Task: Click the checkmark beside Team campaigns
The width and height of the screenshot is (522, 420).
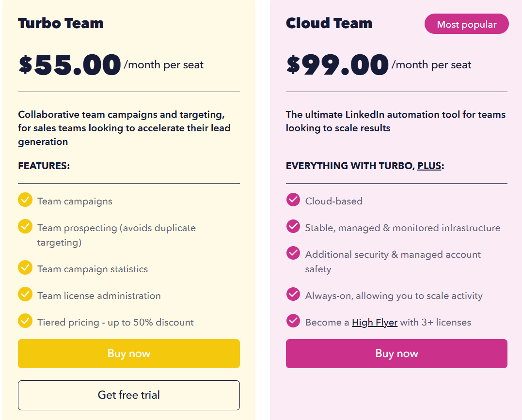Action: pos(25,200)
